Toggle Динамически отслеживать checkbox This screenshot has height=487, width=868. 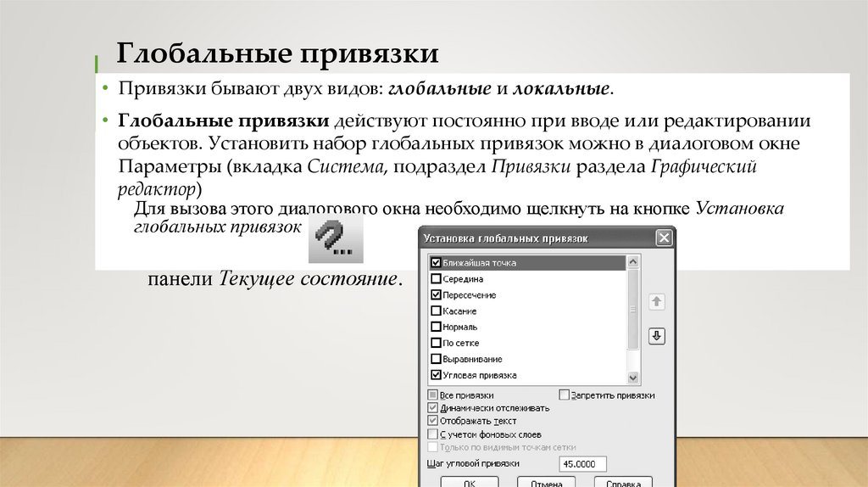pyautogui.click(x=433, y=408)
